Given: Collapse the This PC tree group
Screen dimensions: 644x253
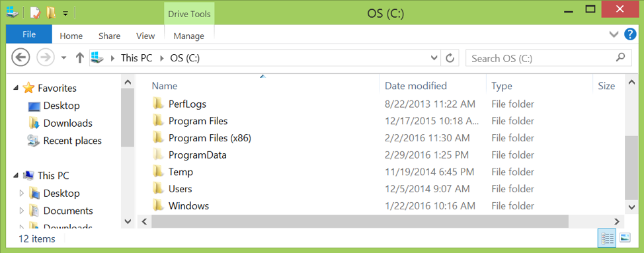Looking at the screenshot, I should click(16, 176).
